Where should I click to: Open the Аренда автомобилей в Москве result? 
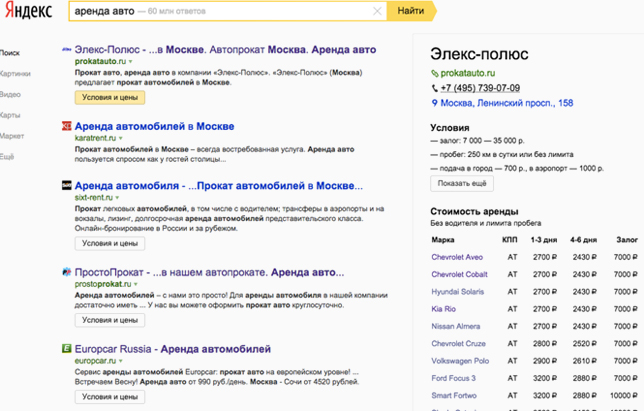pyautogui.click(x=154, y=126)
